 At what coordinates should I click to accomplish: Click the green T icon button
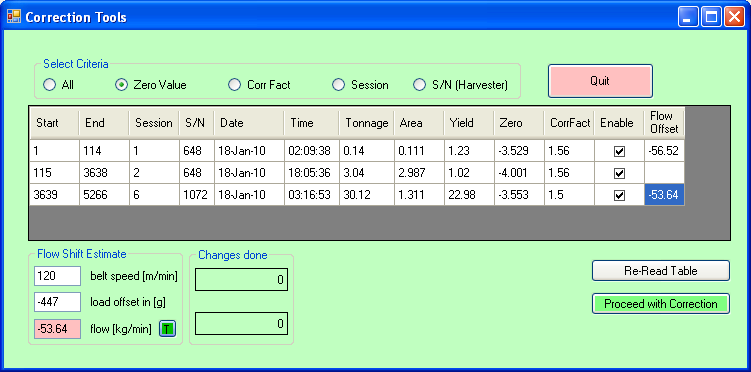click(168, 329)
